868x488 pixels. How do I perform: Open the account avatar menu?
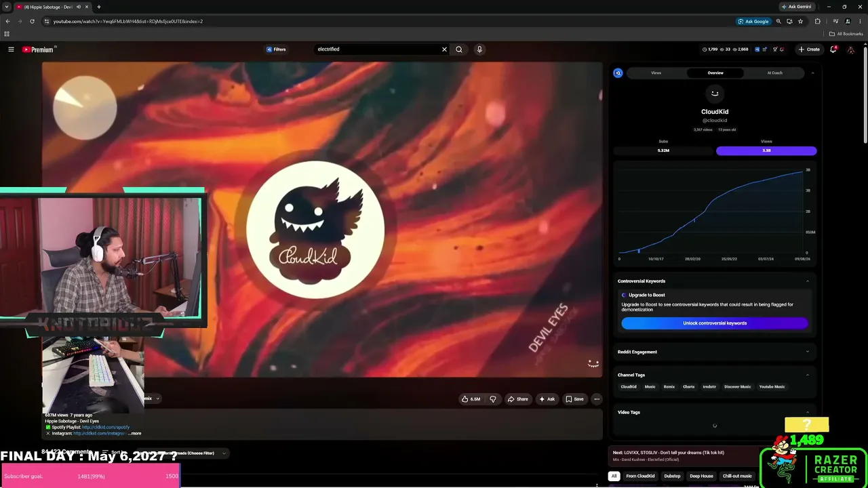851,49
